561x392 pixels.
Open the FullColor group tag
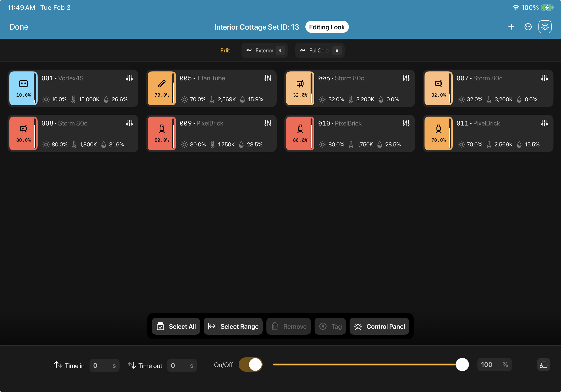click(319, 51)
